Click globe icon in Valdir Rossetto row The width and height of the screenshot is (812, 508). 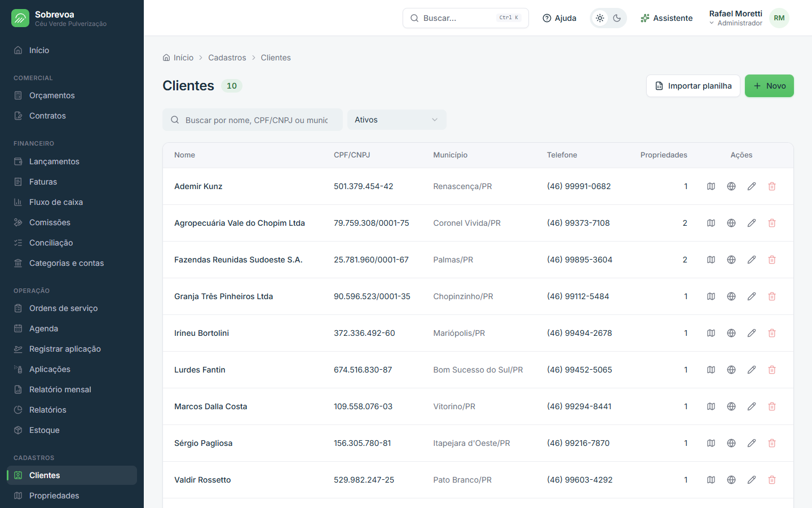pos(731,480)
